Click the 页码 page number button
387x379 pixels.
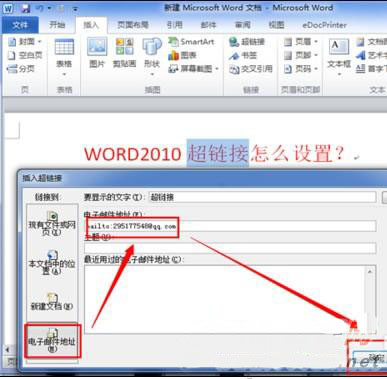click(x=298, y=69)
